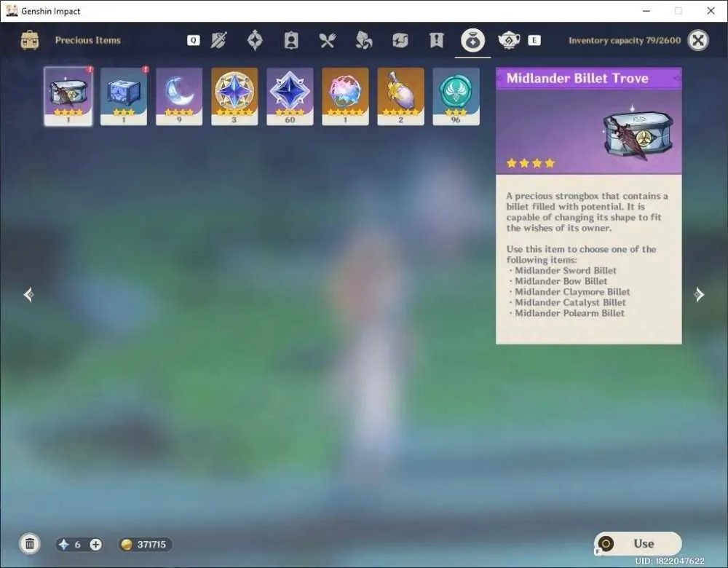Click the Inventory capacity 79/2600 text

point(625,40)
